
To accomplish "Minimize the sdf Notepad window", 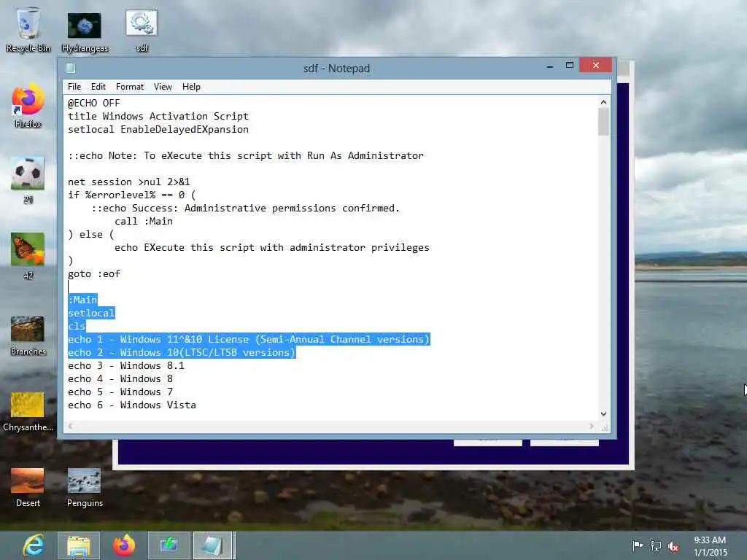I will 550,66.
